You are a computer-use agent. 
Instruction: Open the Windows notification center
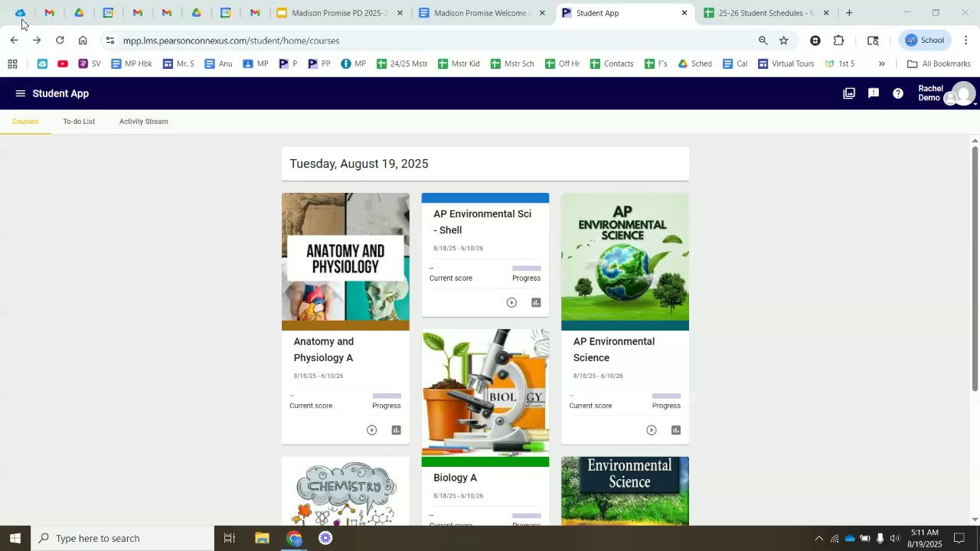point(959,538)
